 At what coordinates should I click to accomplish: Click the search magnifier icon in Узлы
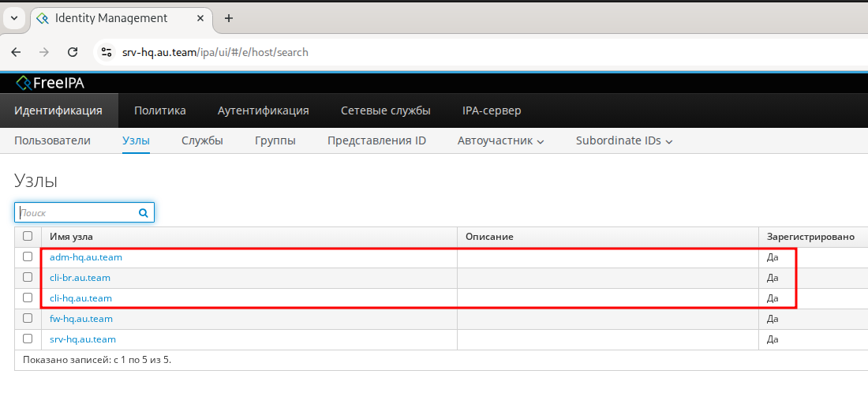144,212
